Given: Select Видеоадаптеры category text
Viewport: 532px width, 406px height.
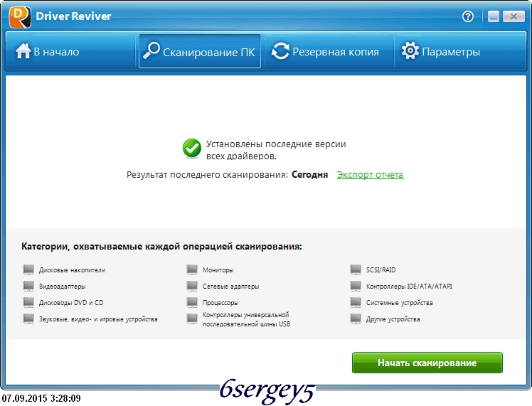Looking at the screenshot, I should click(63, 287).
